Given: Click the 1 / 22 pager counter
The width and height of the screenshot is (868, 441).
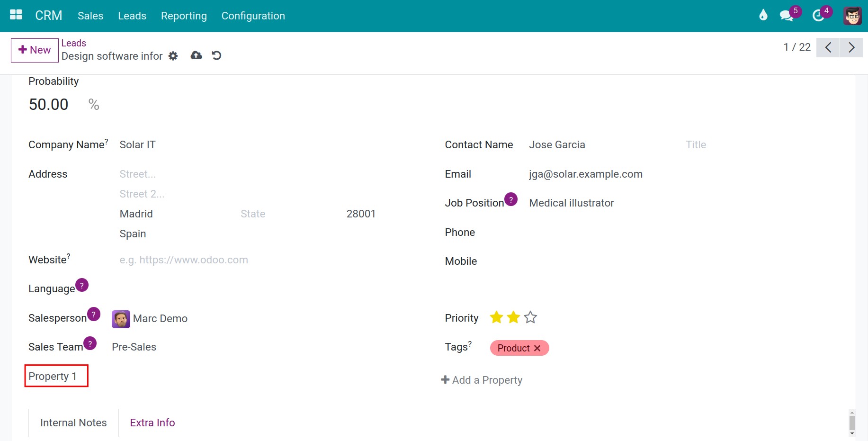Looking at the screenshot, I should (797, 47).
